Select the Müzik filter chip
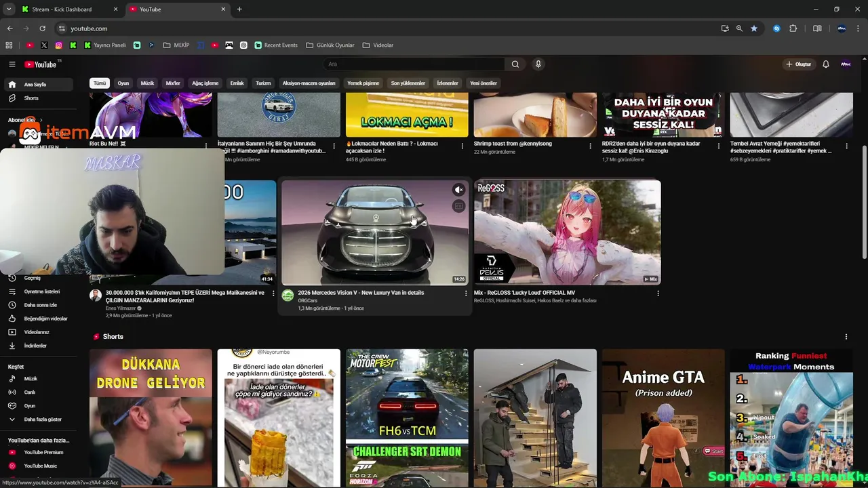The width and height of the screenshot is (868, 488). (x=147, y=83)
